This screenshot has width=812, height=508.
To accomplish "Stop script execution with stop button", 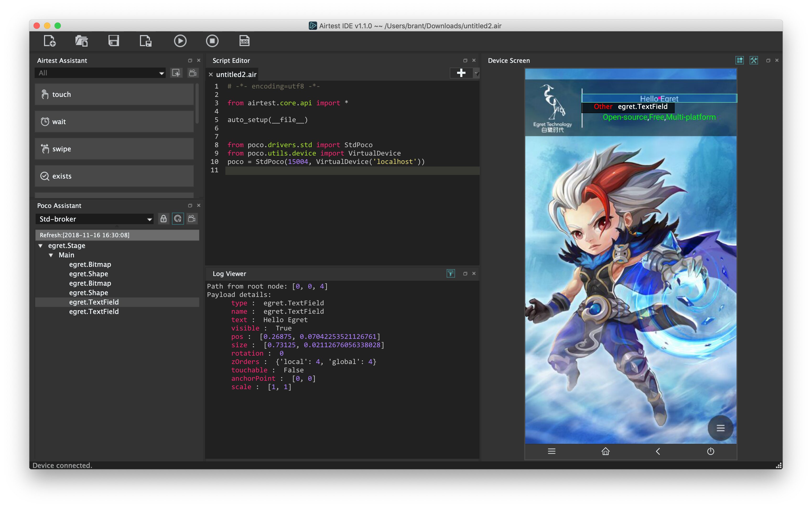I will click(212, 41).
